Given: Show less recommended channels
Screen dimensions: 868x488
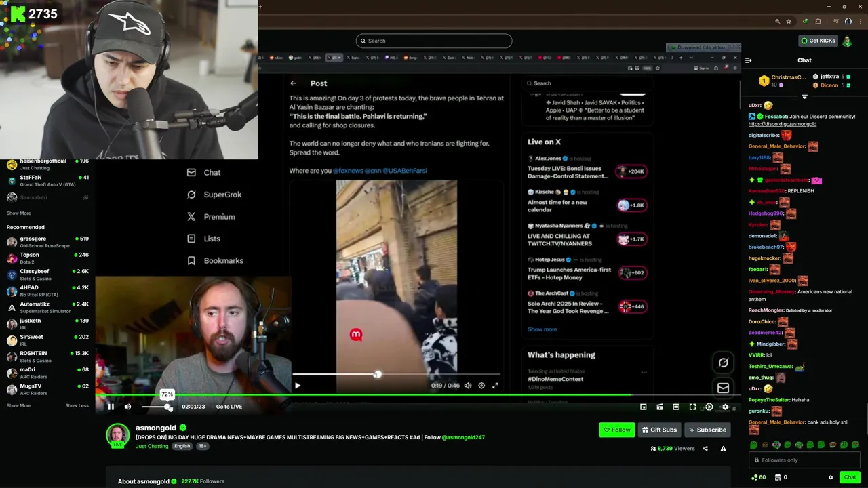Looking at the screenshot, I should coord(77,405).
